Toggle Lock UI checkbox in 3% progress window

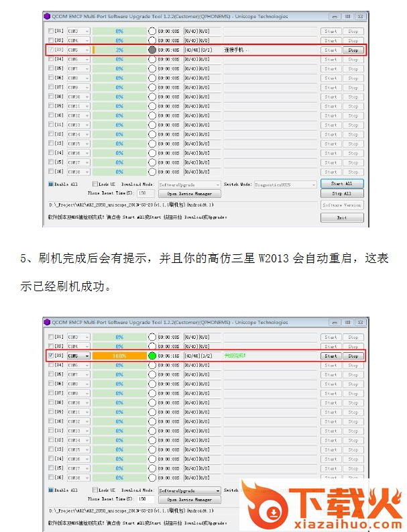95,184
